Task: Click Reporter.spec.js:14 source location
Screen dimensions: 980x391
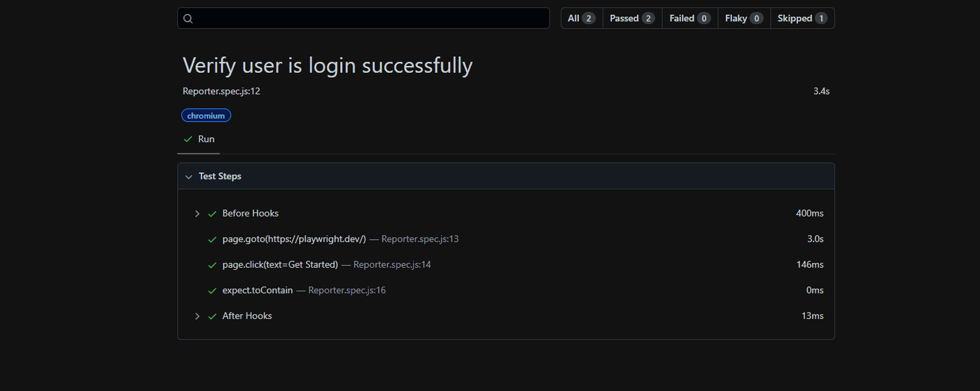Action: pos(392,264)
